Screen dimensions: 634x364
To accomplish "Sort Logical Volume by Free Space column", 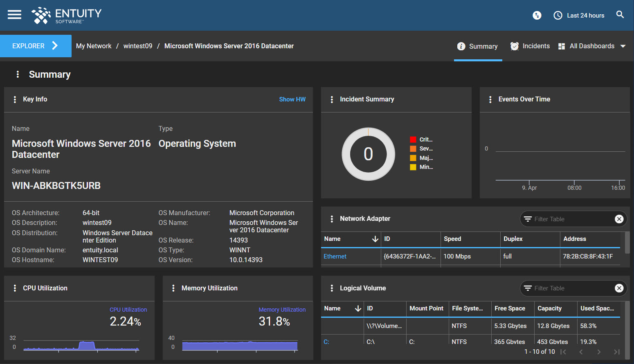I will (x=513, y=308).
